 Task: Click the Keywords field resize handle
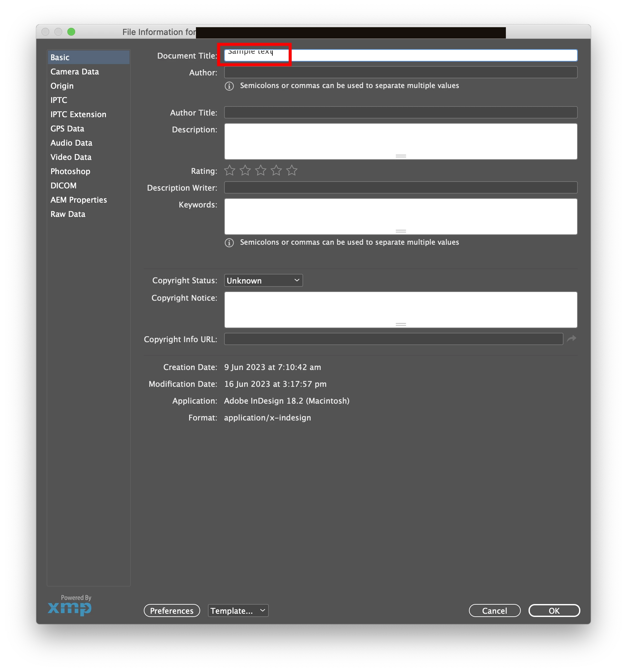[x=401, y=231]
